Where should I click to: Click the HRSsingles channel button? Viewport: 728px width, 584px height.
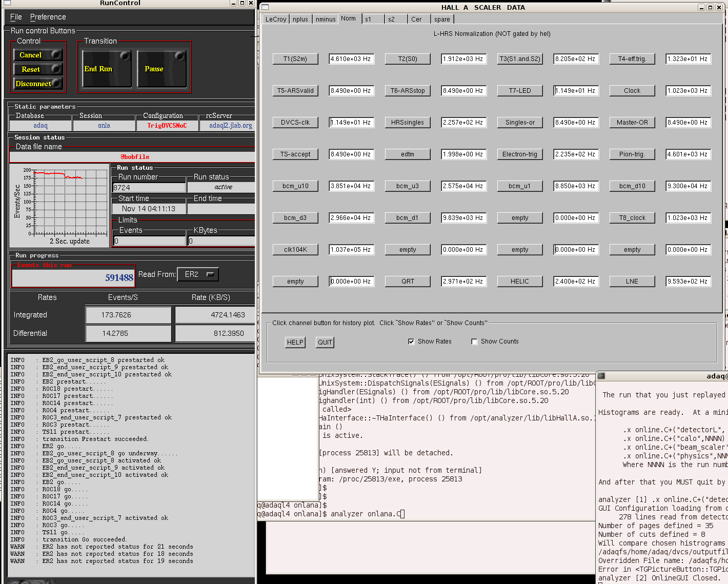408,123
